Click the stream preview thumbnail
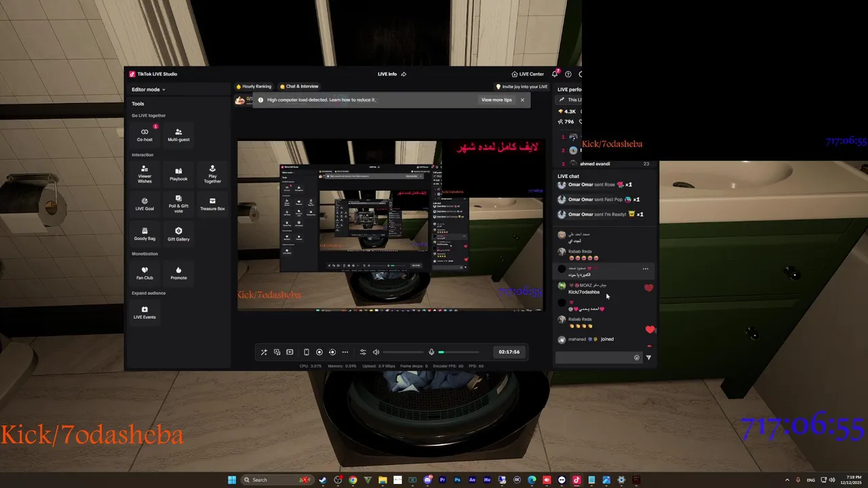Screen dimensions: 868x488 coord(390,226)
